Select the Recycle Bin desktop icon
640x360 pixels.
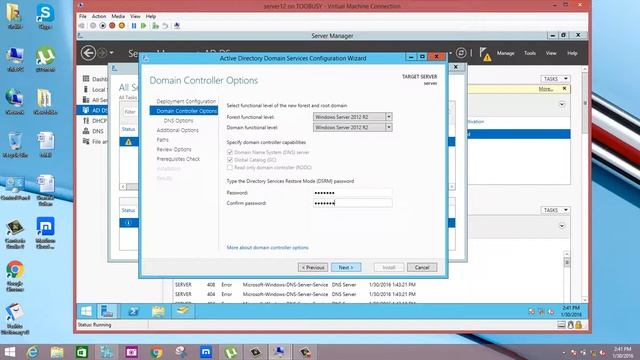(15, 144)
